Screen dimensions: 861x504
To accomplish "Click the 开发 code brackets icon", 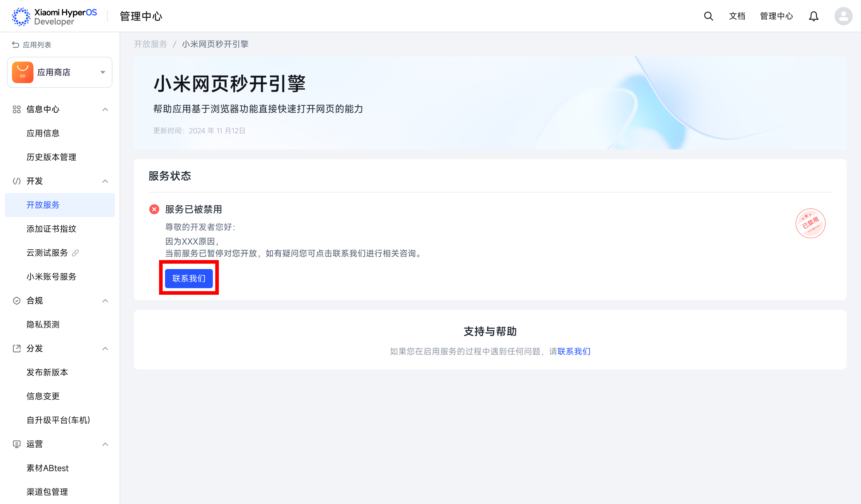I will click(x=17, y=181).
